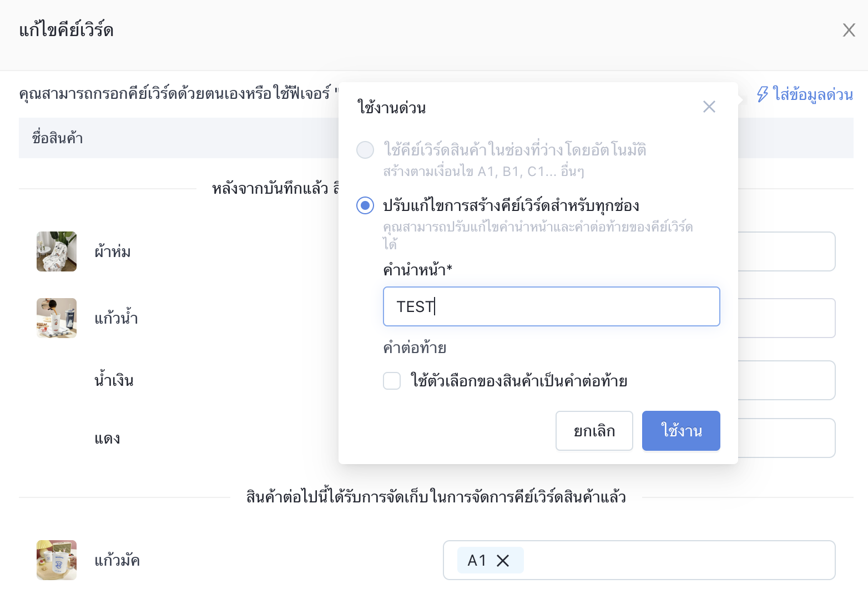Click the ชื่อสินค้า column header
868x594 pixels.
click(x=57, y=138)
